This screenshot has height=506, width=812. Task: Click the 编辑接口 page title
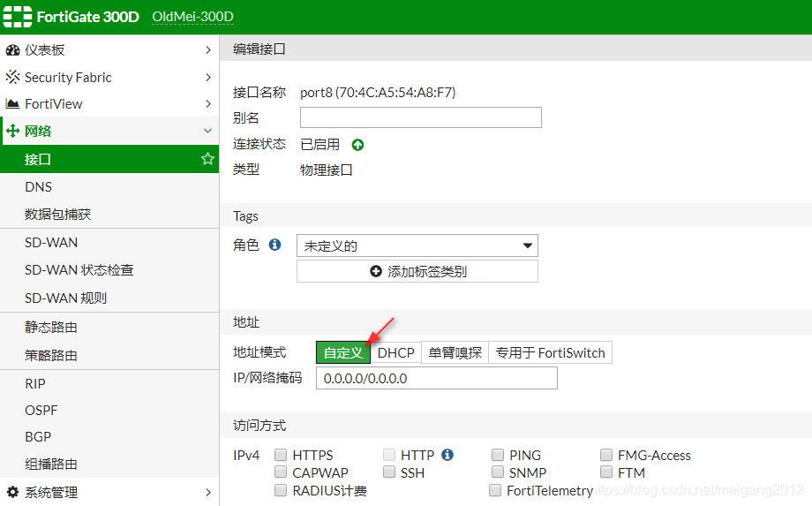(259, 49)
